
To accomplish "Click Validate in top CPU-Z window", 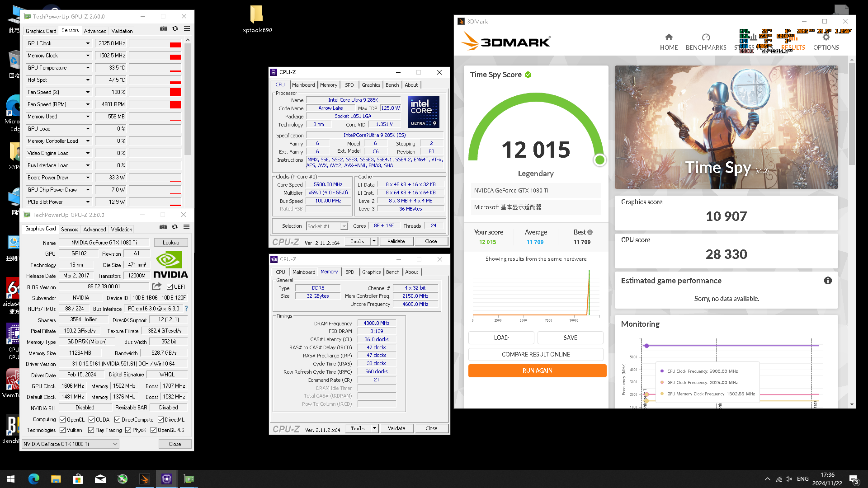I will point(396,241).
